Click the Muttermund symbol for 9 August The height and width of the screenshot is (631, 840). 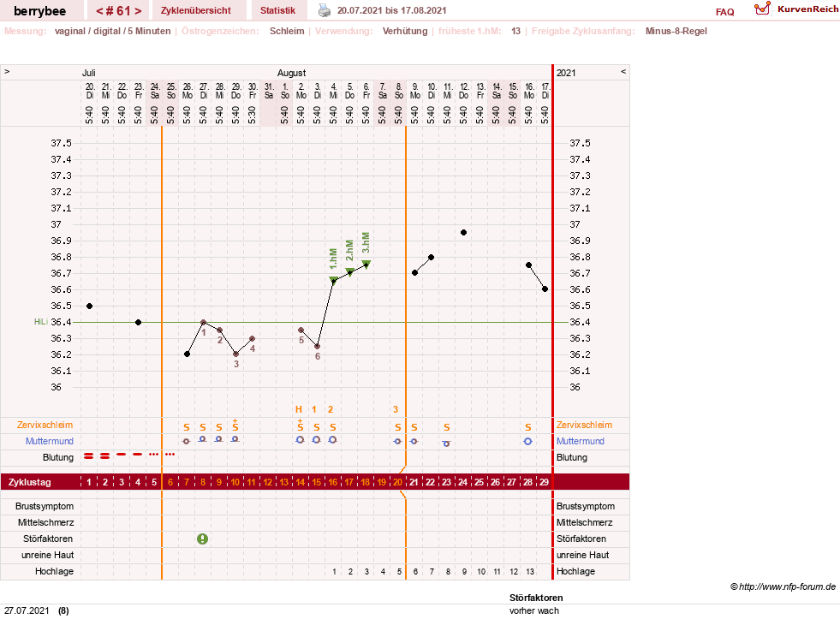pyautogui.click(x=414, y=442)
